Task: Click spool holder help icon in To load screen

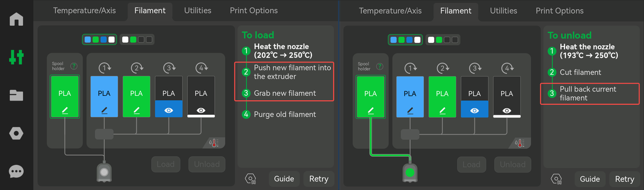Action: (74, 66)
